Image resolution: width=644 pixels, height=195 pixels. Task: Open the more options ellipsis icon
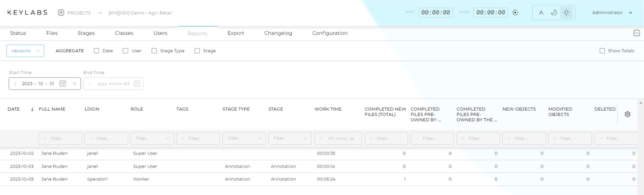point(636,33)
